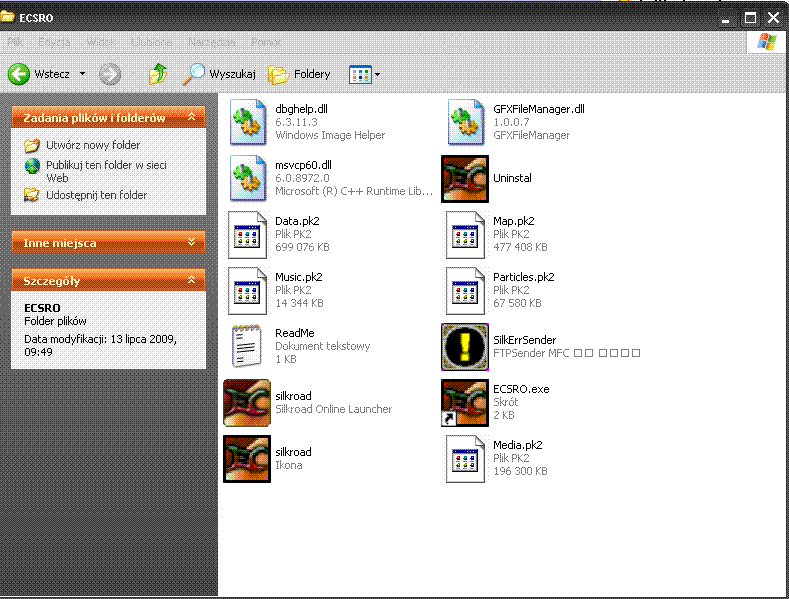Select the Particles.pk2 file icon

pos(465,290)
